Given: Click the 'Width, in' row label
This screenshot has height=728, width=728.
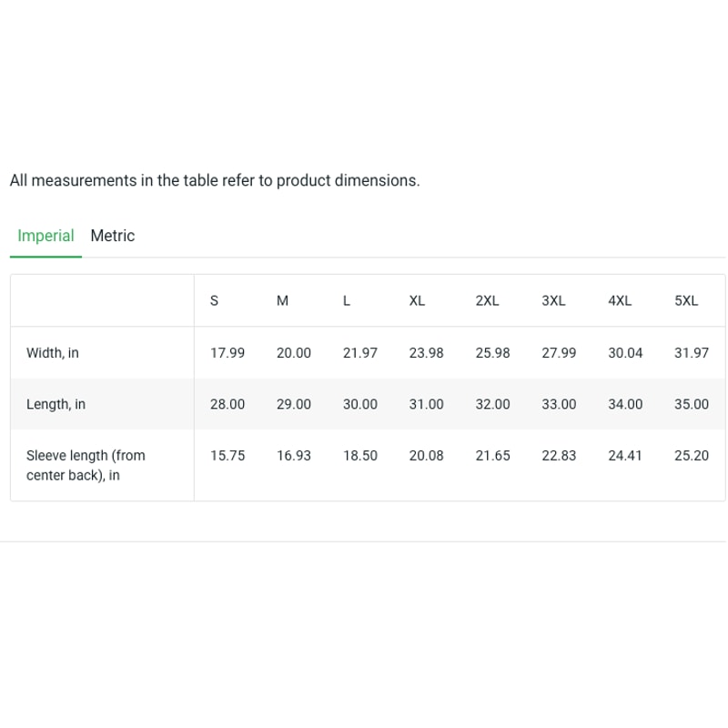Looking at the screenshot, I should [53, 353].
